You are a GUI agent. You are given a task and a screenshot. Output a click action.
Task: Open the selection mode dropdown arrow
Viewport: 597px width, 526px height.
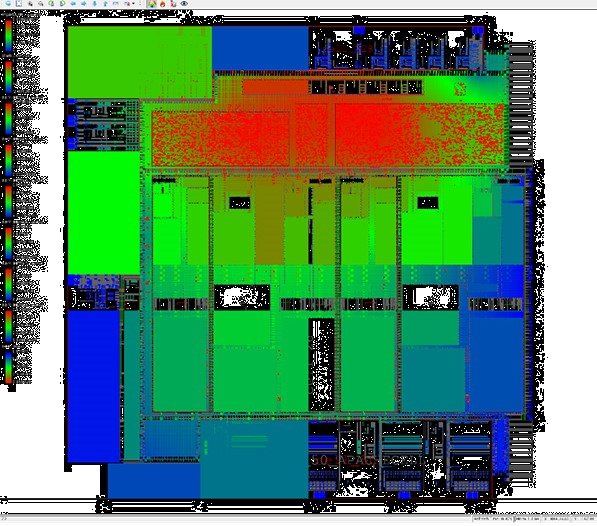pyautogui.click(x=134, y=3)
